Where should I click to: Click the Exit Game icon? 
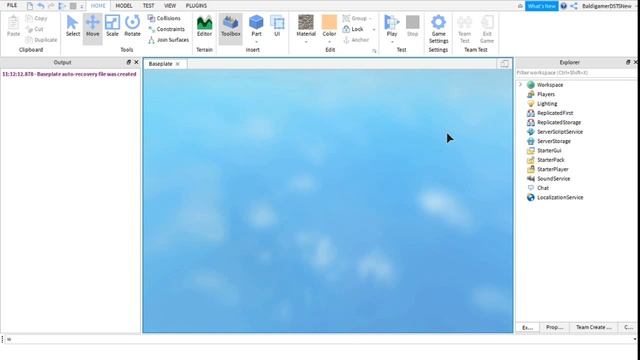487,29
